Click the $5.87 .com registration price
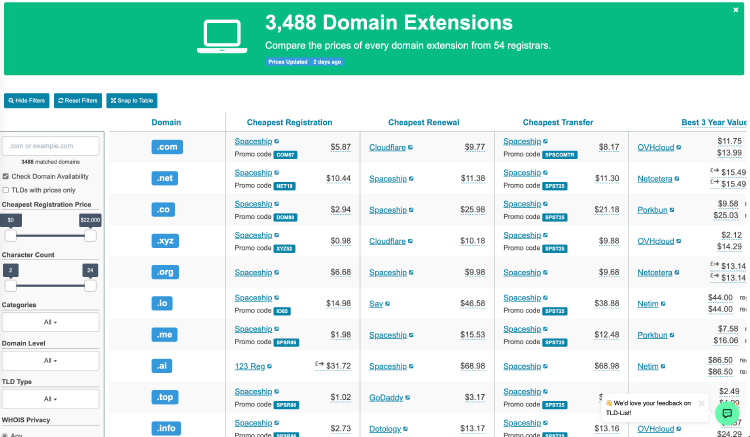750x437 pixels. click(x=341, y=147)
